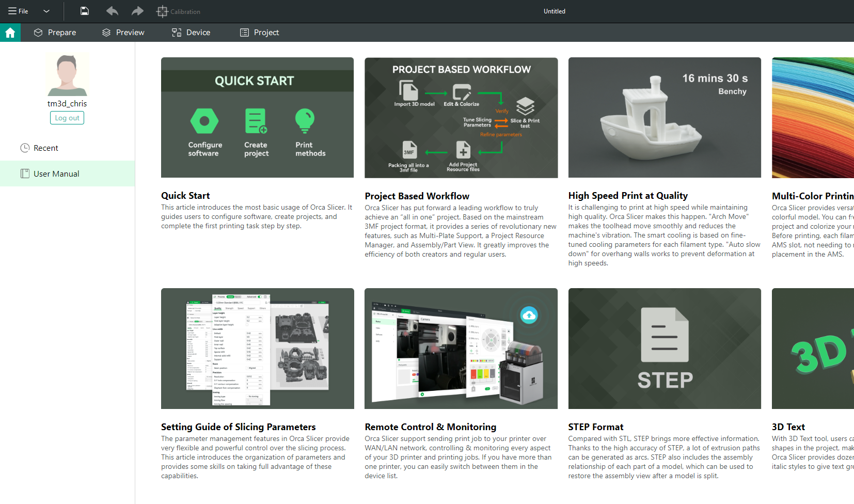
Task: Click the 3D Text title
Action: [x=788, y=427]
